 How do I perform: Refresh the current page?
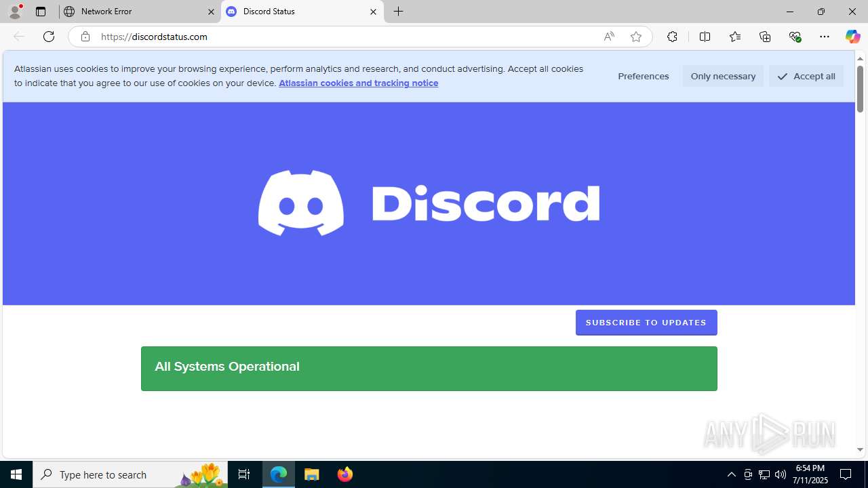[x=49, y=37]
